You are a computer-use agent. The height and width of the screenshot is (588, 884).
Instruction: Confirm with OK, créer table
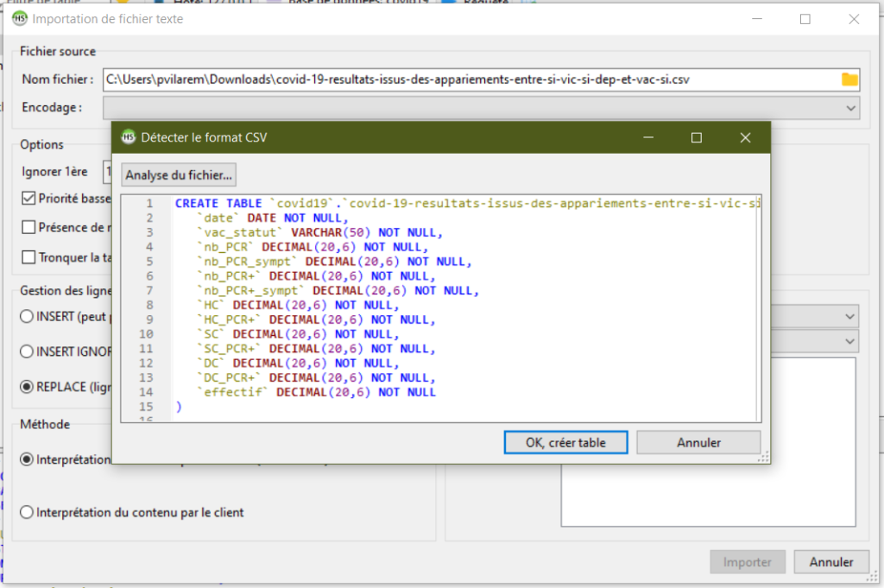click(565, 443)
